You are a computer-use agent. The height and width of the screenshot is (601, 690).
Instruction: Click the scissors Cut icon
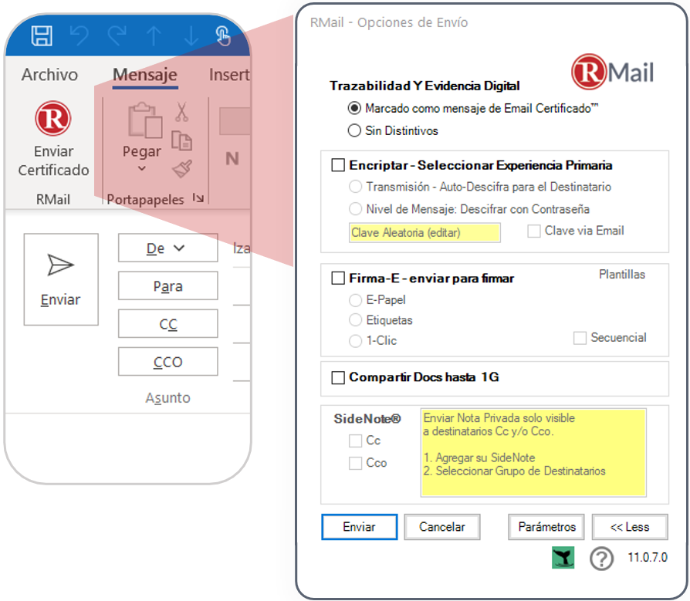[182, 112]
